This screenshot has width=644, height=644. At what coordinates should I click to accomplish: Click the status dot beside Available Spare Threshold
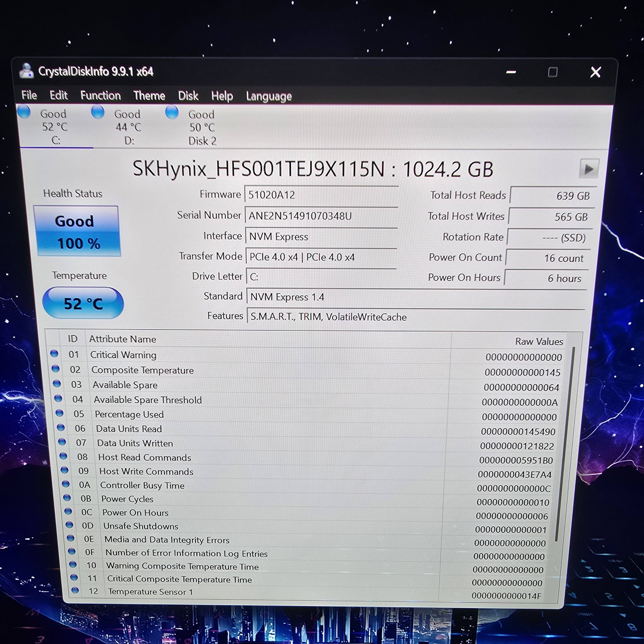coord(58,398)
